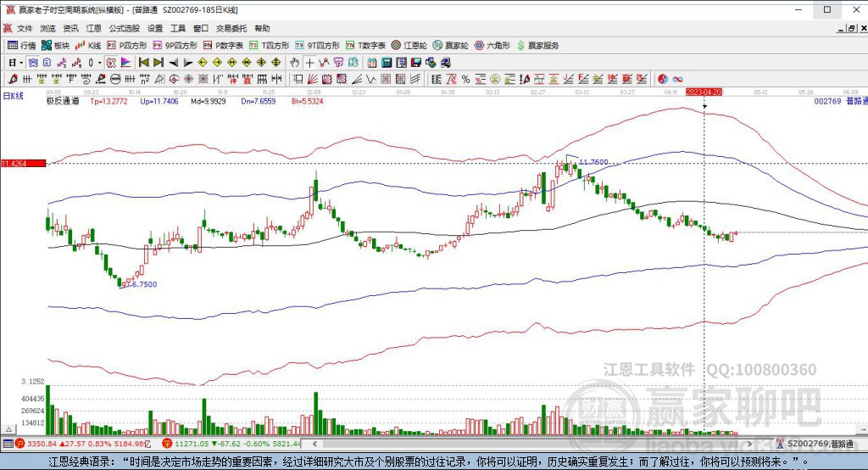Open the 文件 menu

(x=25, y=28)
